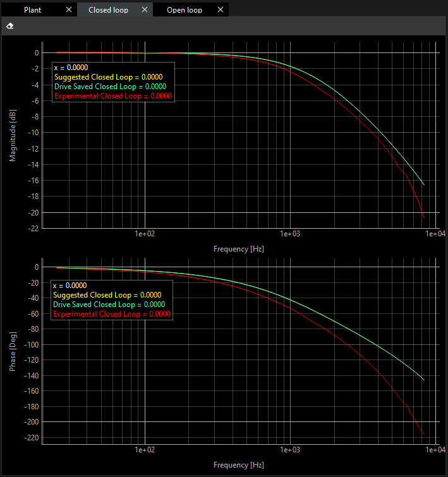This screenshot has width=448, height=477.
Task: Open the Open loop tab
Action: tap(185, 10)
